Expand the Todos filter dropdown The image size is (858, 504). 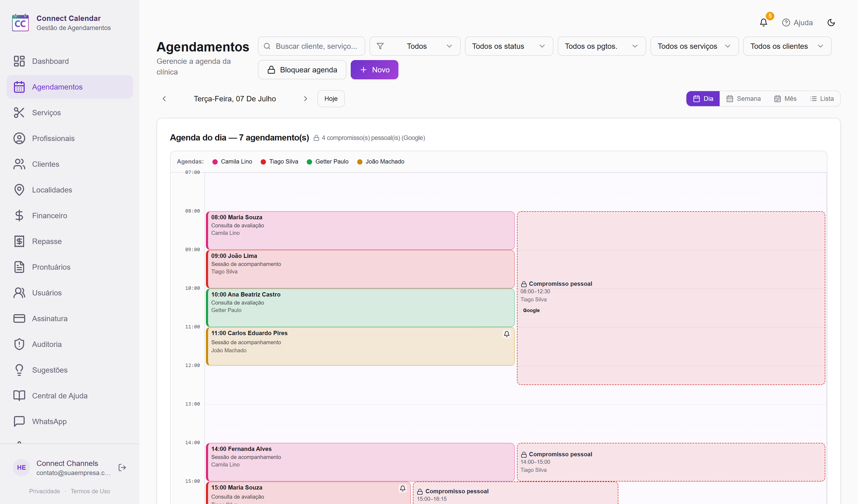(x=415, y=46)
